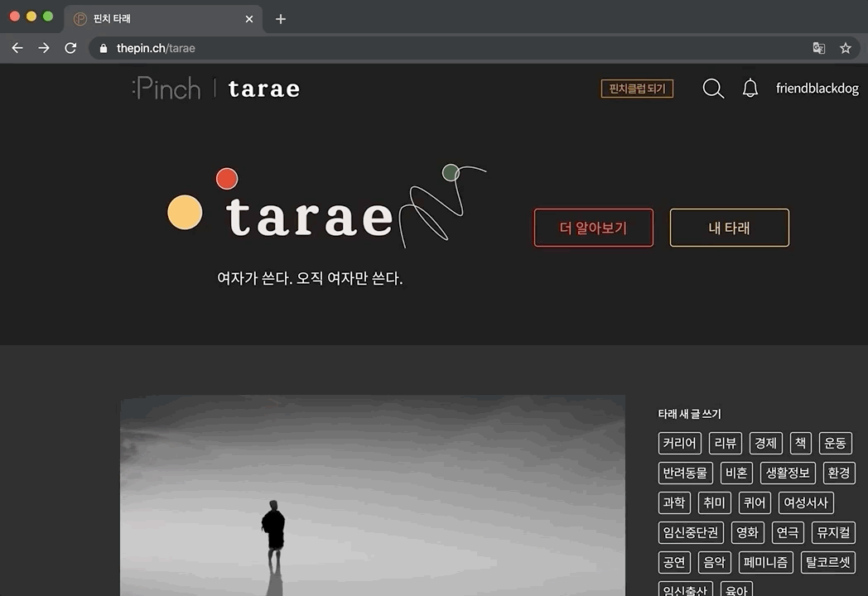The height and width of the screenshot is (596, 868).
Task: Select the 뮤지컬 topic tag
Action: (833, 533)
